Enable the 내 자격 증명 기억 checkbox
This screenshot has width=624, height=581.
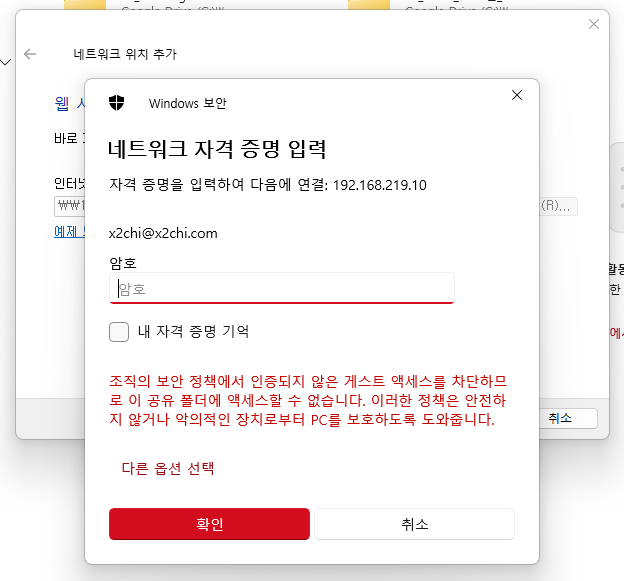click(119, 332)
